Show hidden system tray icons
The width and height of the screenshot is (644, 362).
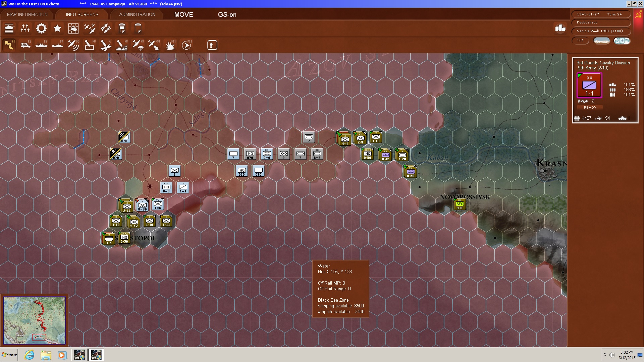pyautogui.click(x=605, y=355)
